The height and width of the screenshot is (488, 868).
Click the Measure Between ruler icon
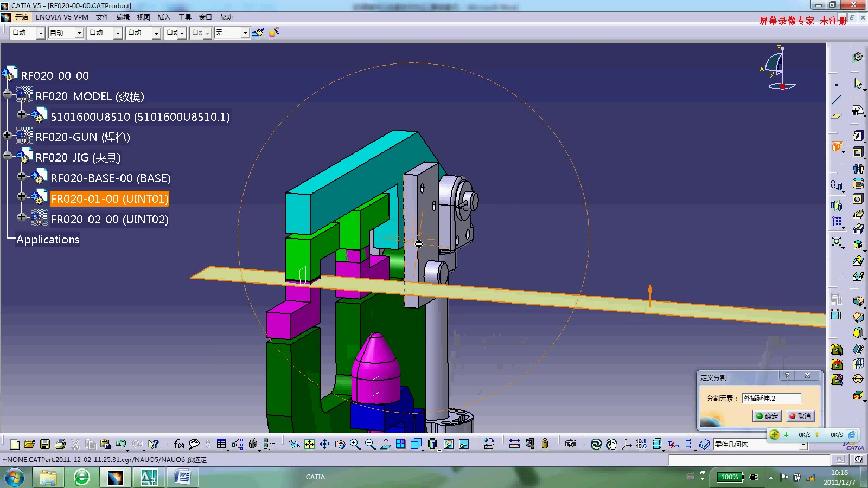[x=514, y=444]
